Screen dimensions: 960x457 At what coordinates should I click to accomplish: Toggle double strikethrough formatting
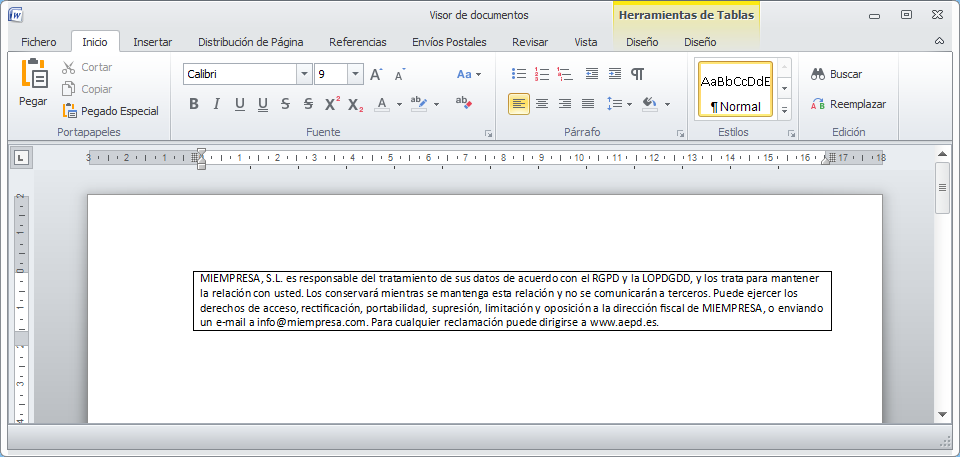point(309,104)
